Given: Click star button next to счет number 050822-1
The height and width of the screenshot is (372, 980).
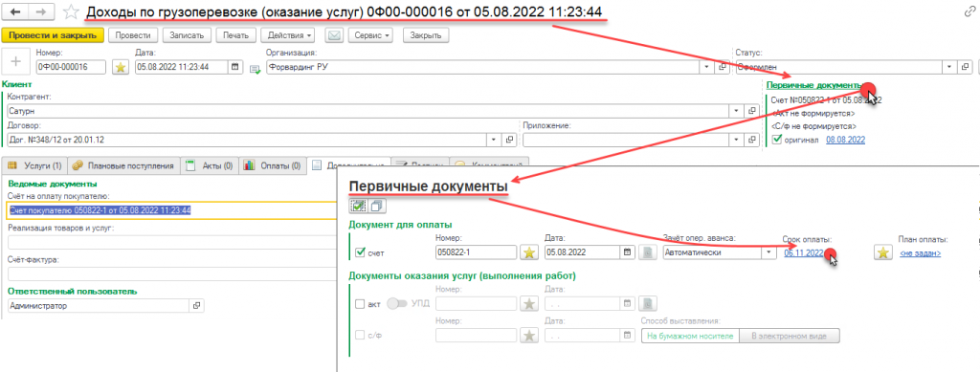Looking at the screenshot, I should click(530, 252).
